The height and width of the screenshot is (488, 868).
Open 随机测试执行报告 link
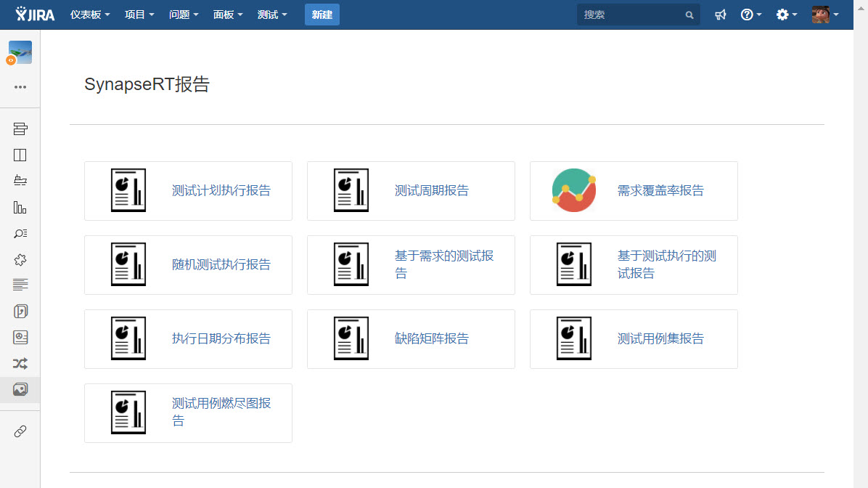coord(221,265)
